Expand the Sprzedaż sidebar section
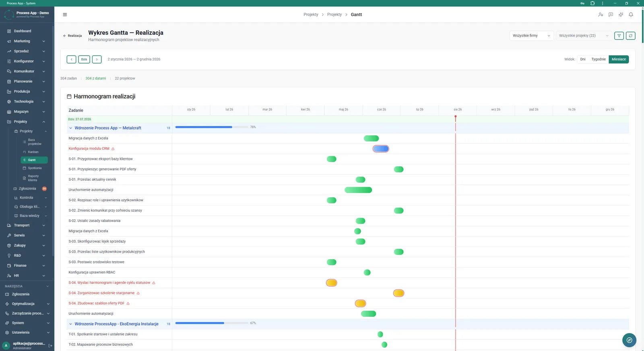 pos(26,51)
